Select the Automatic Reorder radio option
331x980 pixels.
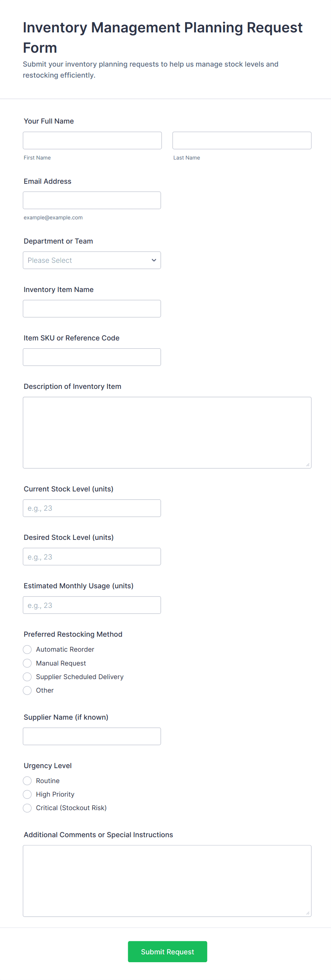tap(27, 650)
